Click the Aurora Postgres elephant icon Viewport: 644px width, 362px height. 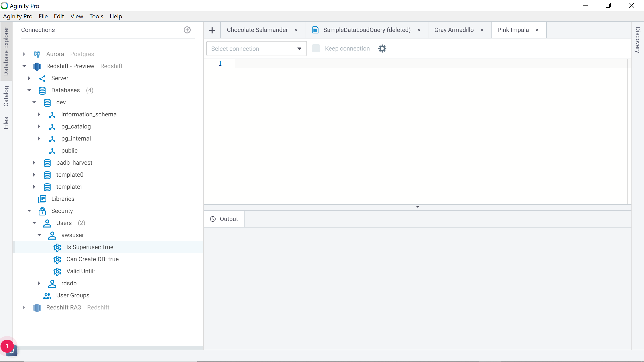pyautogui.click(x=37, y=54)
